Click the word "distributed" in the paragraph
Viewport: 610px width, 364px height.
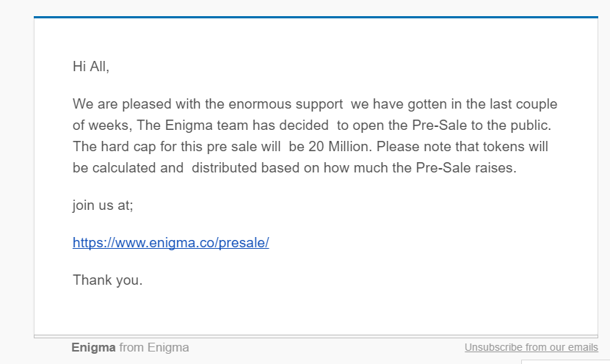224,167
